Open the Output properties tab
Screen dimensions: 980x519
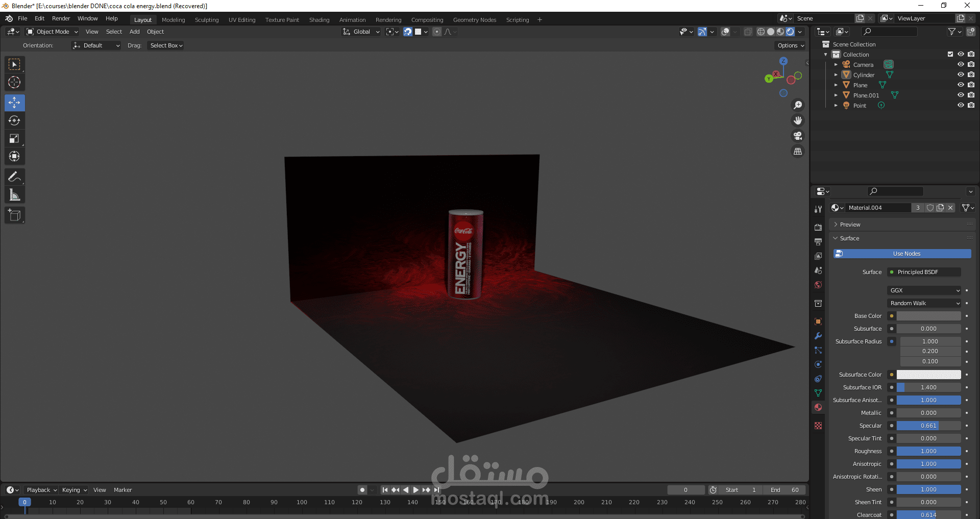pyautogui.click(x=818, y=241)
